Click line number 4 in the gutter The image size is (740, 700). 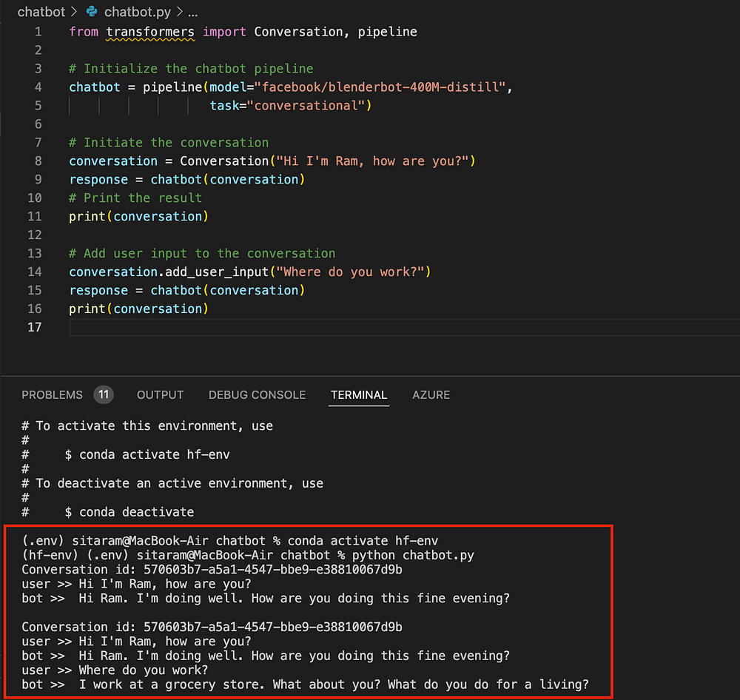(x=38, y=87)
